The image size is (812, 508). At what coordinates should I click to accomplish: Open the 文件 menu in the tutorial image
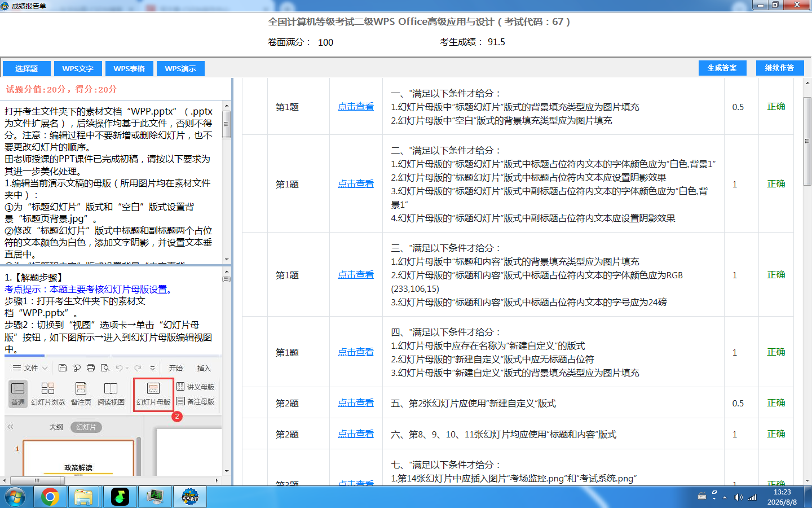[30, 368]
